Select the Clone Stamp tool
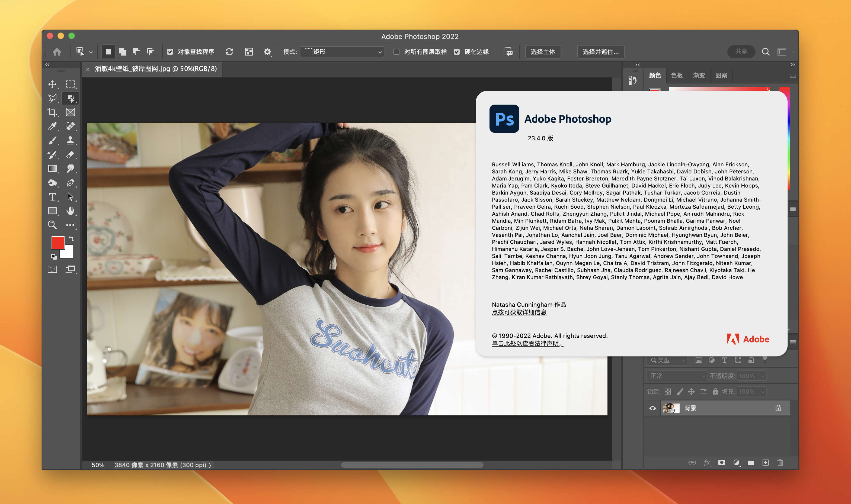The width and height of the screenshot is (851, 504). 70,140
